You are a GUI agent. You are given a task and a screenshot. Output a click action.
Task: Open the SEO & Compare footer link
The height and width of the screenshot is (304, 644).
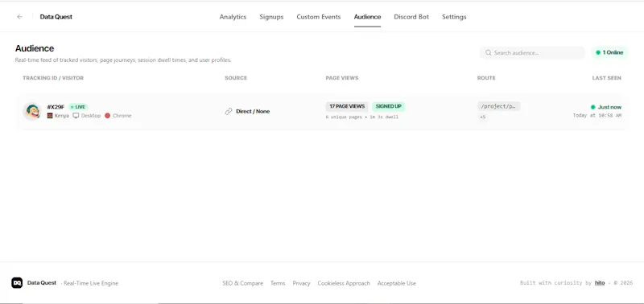pos(243,283)
